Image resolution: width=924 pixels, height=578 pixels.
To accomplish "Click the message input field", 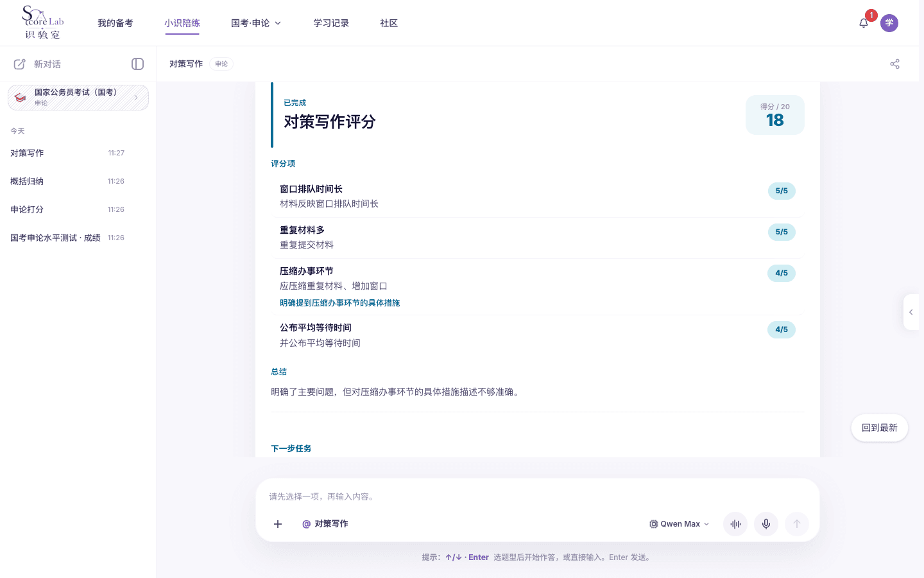I will 538,496.
